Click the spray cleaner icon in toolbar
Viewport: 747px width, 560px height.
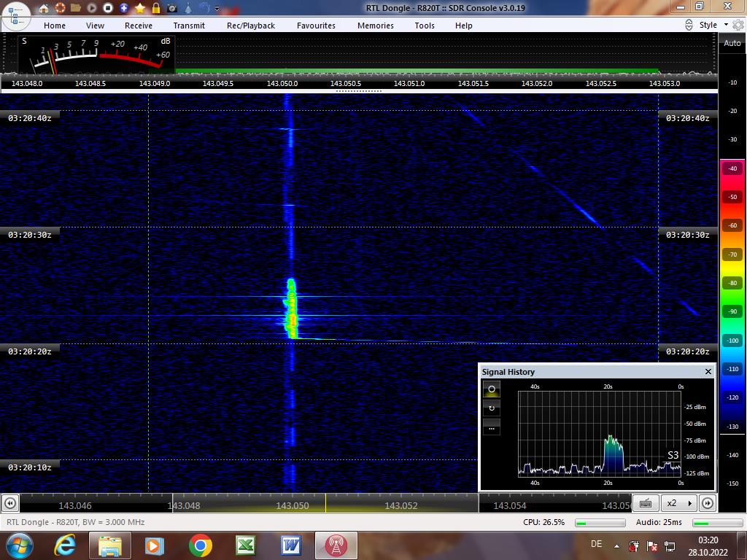coord(188,8)
